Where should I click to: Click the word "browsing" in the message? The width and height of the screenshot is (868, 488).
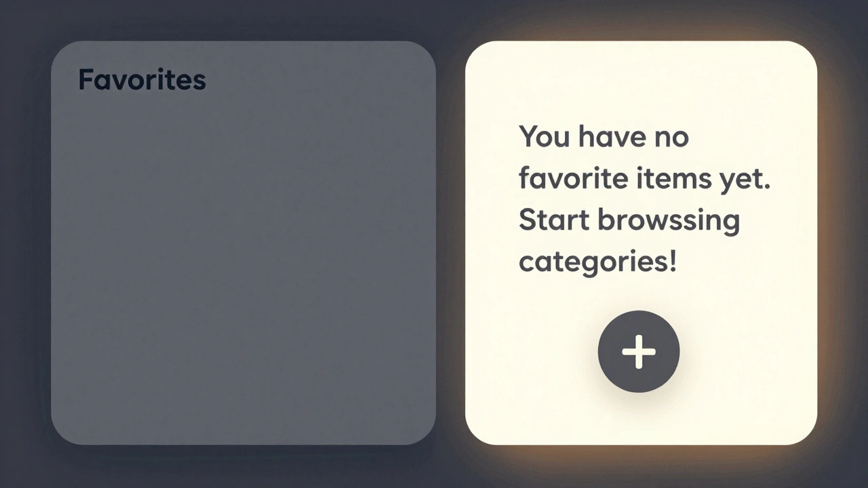point(668,222)
